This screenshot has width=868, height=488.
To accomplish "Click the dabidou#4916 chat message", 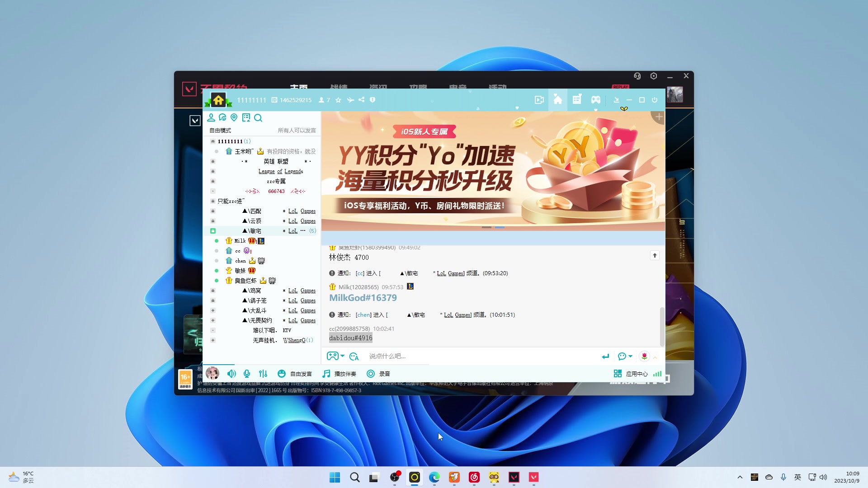I will [x=351, y=338].
